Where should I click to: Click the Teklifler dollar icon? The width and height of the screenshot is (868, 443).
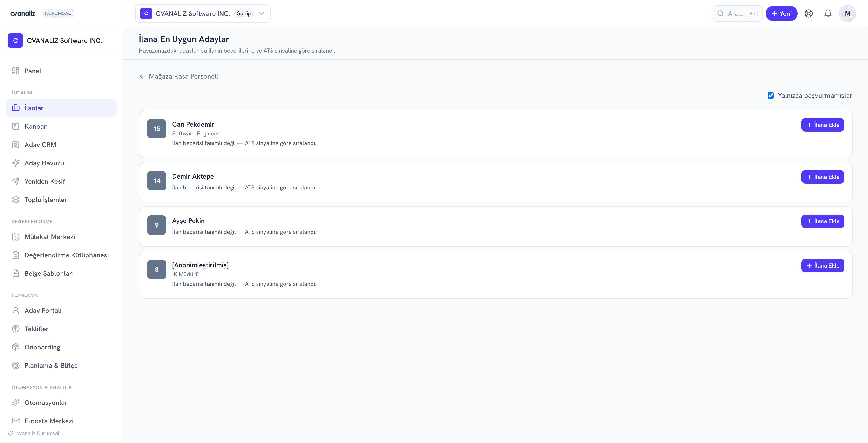pyautogui.click(x=15, y=329)
